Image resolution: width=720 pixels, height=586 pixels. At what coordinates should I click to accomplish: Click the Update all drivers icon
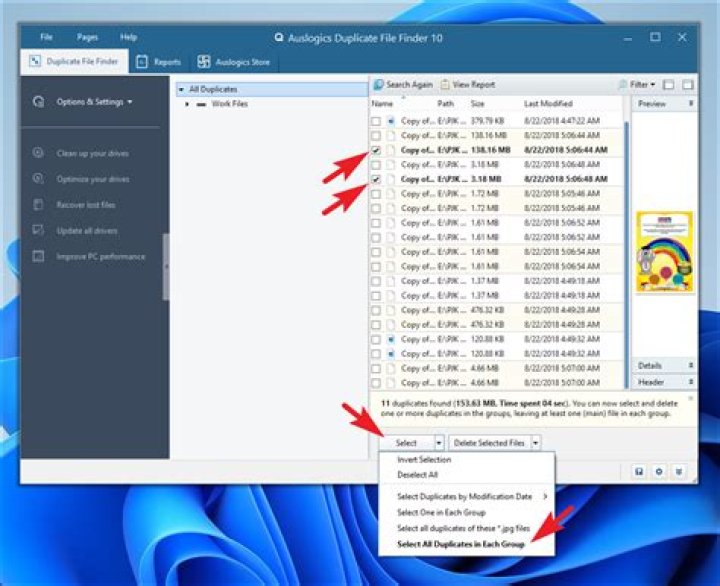(x=39, y=230)
